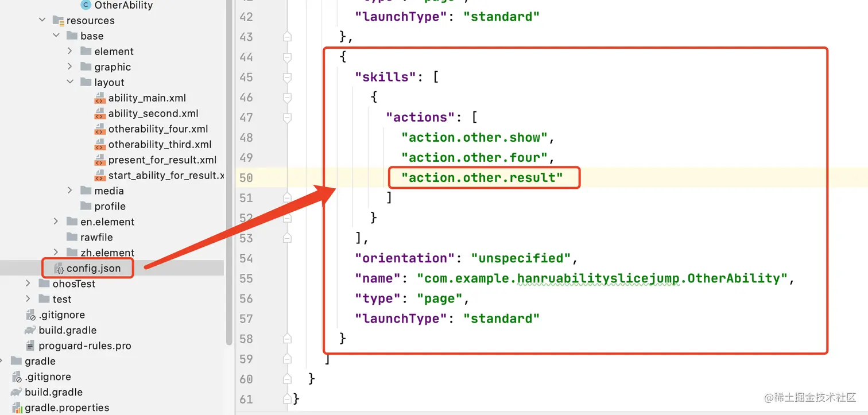The height and width of the screenshot is (415, 868).
Task: Click the OtherAbility class icon
Action: (x=86, y=5)
